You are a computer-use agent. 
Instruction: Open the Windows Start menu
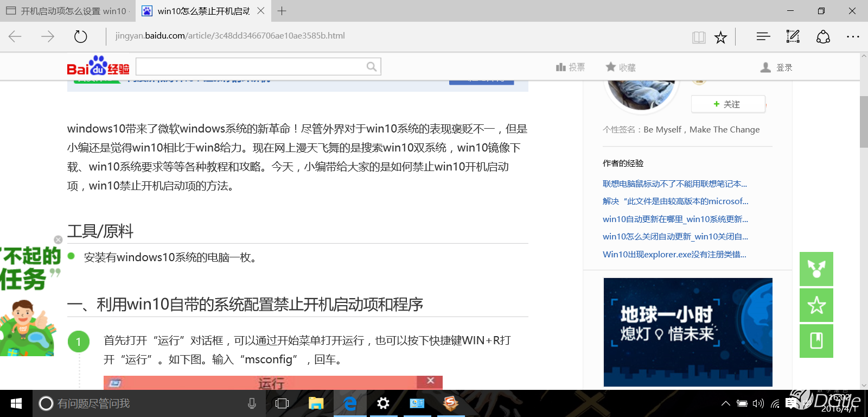(16, 403)
